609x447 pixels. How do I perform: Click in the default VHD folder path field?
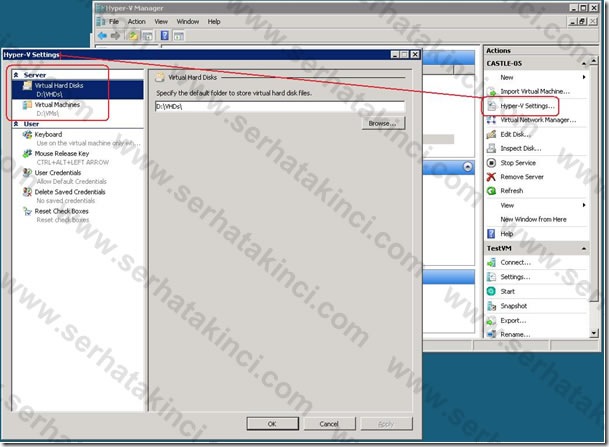(280, 106)
